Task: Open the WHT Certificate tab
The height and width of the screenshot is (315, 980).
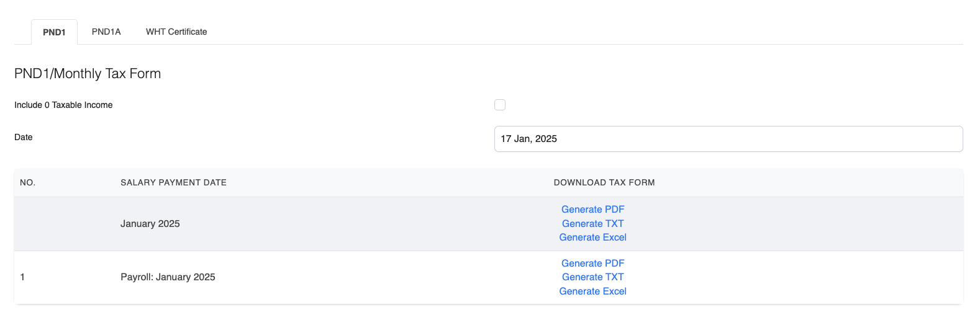Action: tap(176, 32)
